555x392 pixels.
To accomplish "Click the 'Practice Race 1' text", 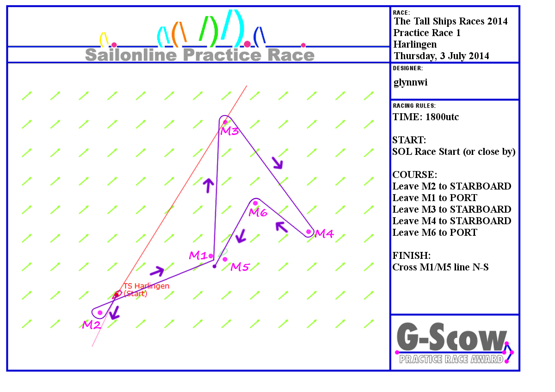I will (427, 33).
